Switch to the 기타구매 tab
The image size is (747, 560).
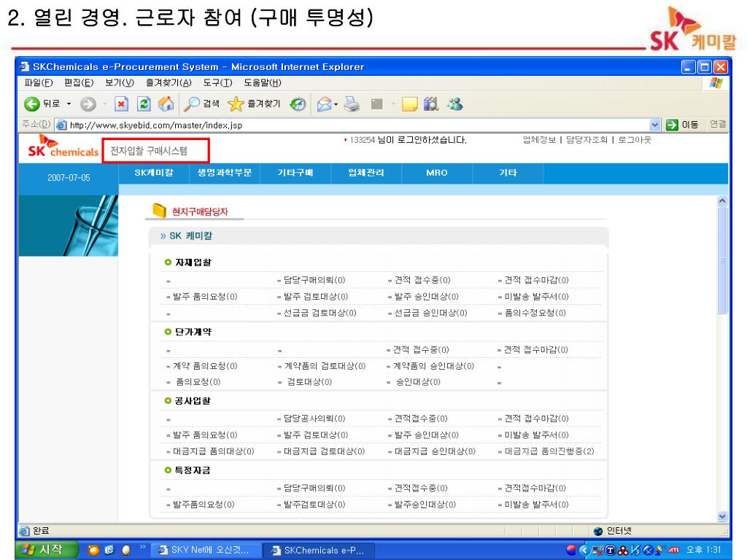[x=295, y=173]
